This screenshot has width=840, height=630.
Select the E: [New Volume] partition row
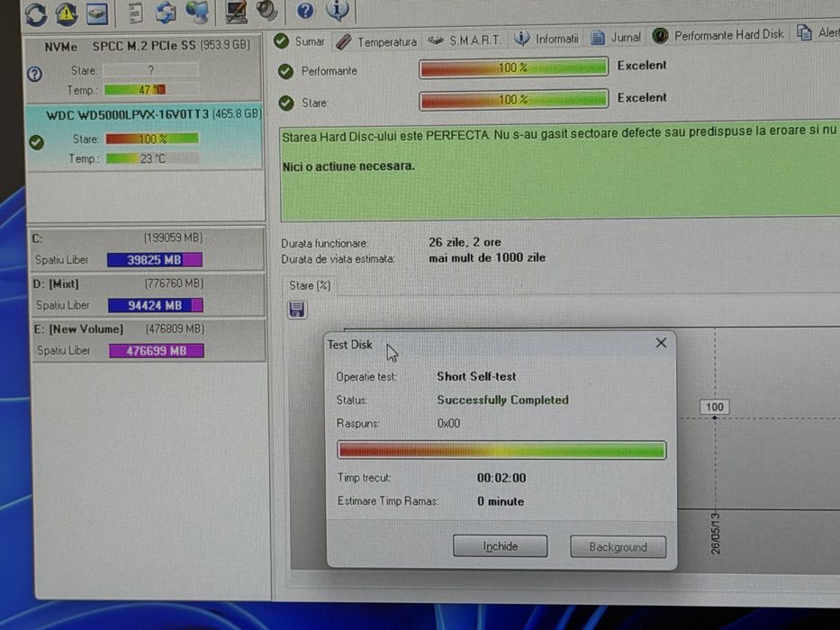[149, 340]
